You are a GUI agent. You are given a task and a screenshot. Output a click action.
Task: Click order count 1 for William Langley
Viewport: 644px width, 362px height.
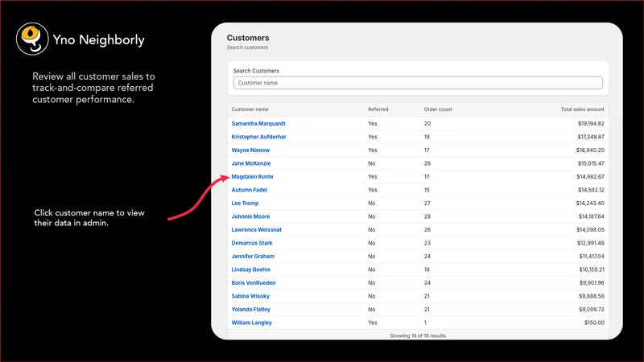(425, 323)
